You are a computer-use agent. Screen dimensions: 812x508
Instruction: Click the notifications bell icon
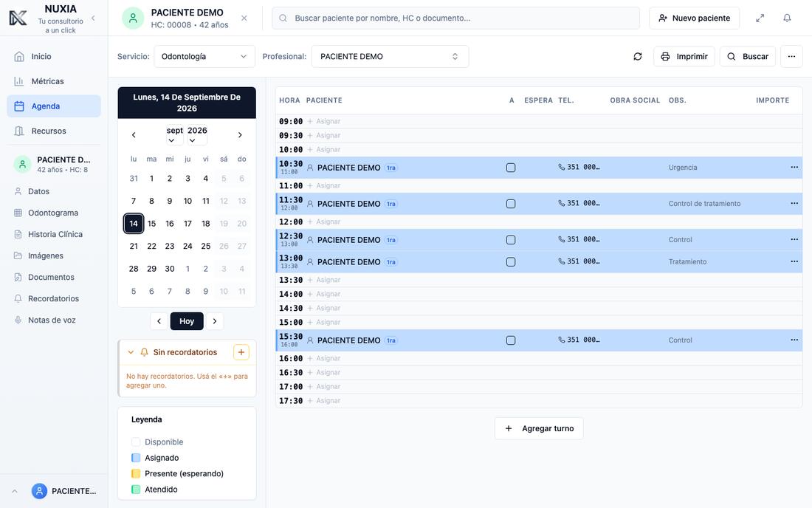(x=787, y=18)
